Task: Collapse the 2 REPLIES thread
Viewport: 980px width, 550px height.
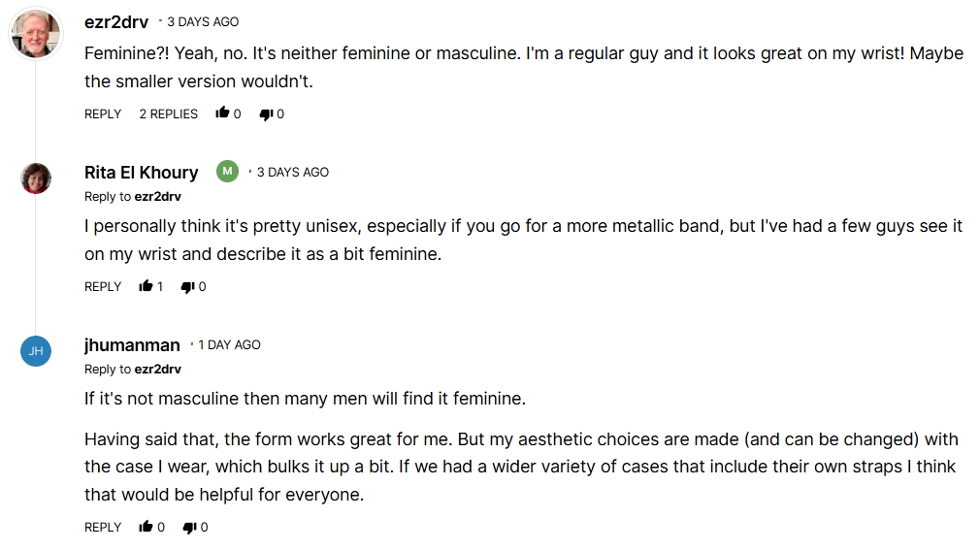Action: [168, 113]
